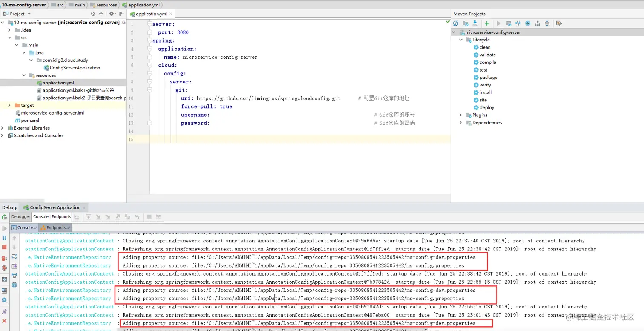Reimport all Maven projects
644x331 pixels.
pyautogui.click(x=456, y=23)
